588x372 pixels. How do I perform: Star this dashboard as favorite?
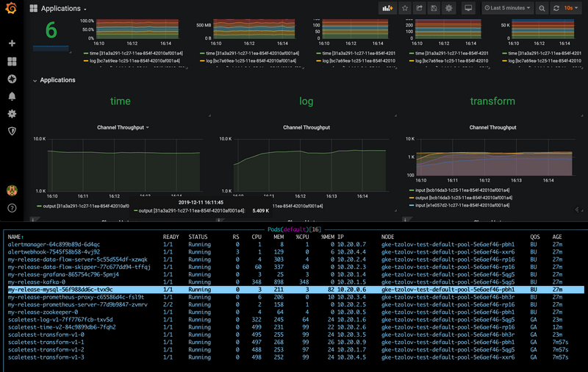click(x=405, y=8)
